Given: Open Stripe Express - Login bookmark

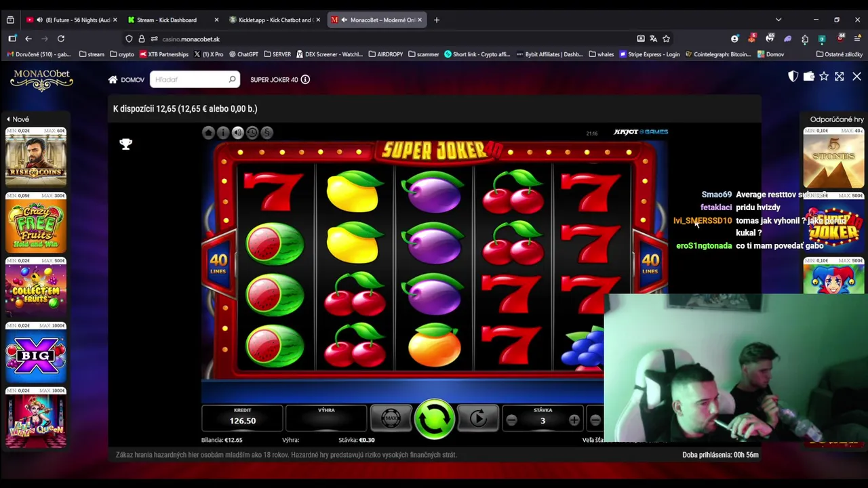Looking at the screenshot, I should (650, 54).
